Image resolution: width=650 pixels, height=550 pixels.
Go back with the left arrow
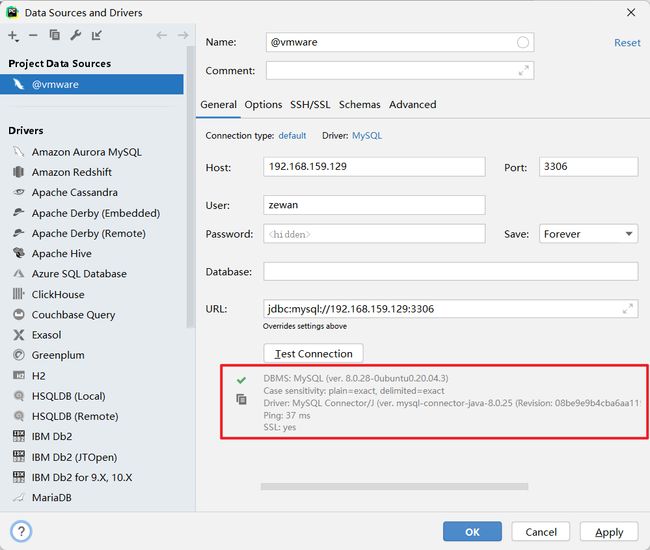pyautogui.click(x=161, y=35)
